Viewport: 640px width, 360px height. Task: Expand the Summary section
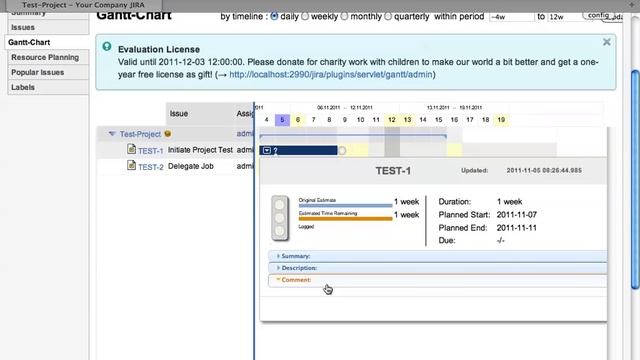point(438,256)
